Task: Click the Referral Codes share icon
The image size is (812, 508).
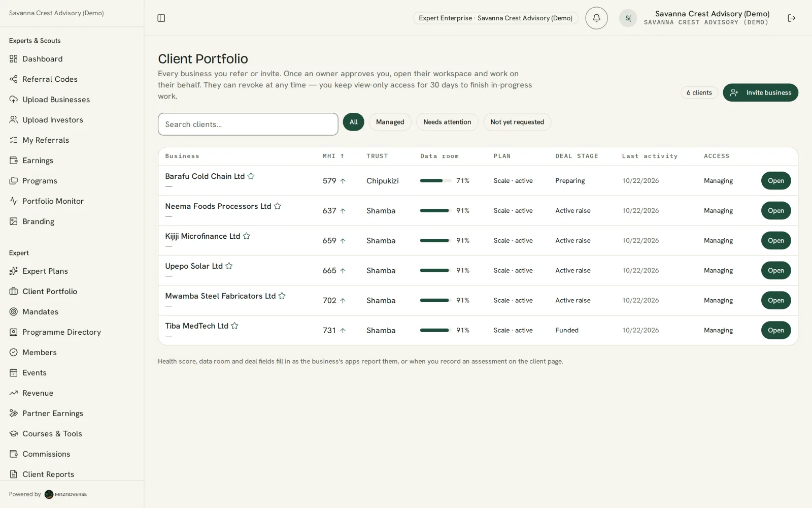Action: click(14, 79)
